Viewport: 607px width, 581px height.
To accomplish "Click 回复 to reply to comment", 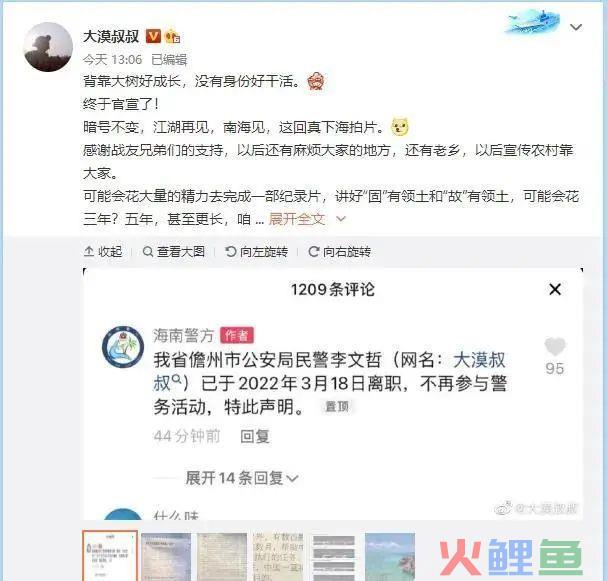I will [x=254, y=436].
